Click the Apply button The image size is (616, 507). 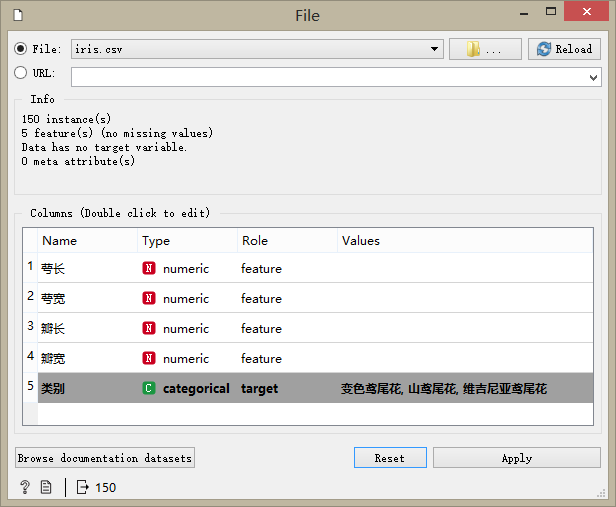[x=517, y=458]
